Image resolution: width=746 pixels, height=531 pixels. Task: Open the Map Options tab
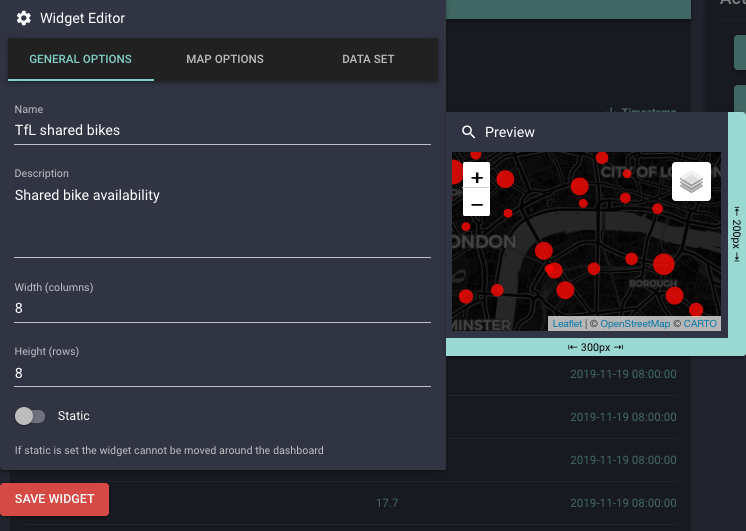[225, 59]
